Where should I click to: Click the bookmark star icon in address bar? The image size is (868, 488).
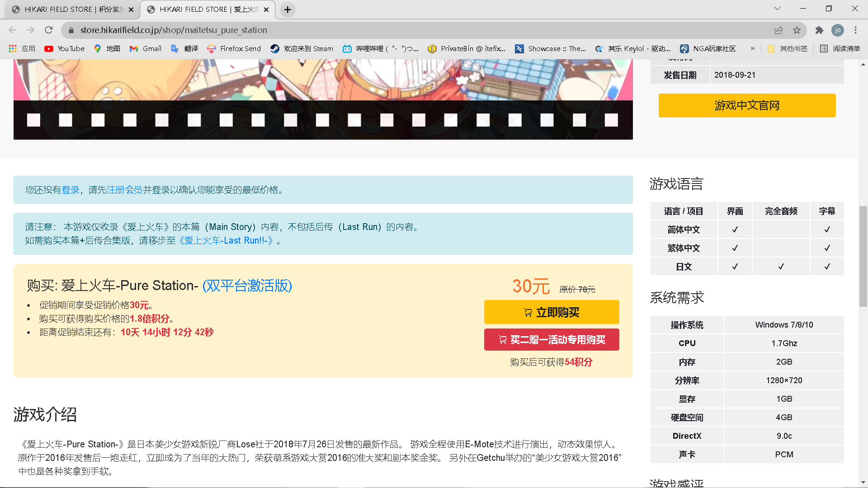point(797,30)
